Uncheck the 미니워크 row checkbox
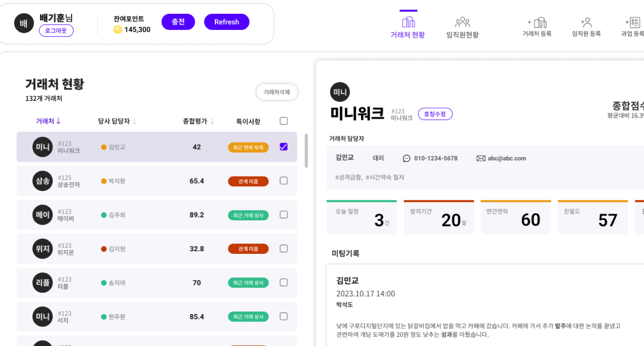 [283, 147]
